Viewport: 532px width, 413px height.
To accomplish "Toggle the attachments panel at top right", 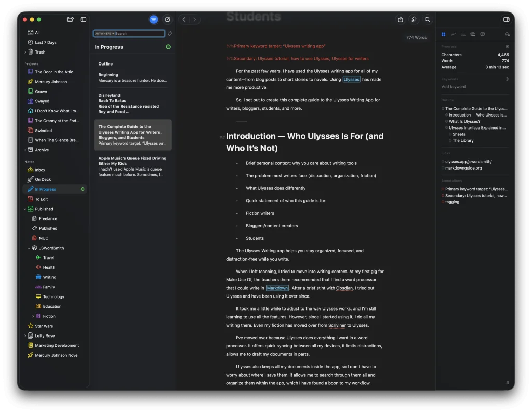I will coord(506,19).
